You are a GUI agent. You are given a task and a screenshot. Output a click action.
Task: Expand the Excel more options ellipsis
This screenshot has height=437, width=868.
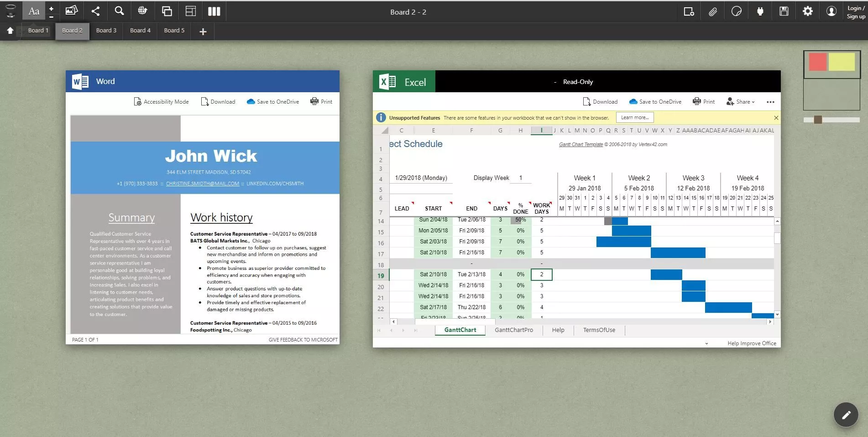coord(770,102)
